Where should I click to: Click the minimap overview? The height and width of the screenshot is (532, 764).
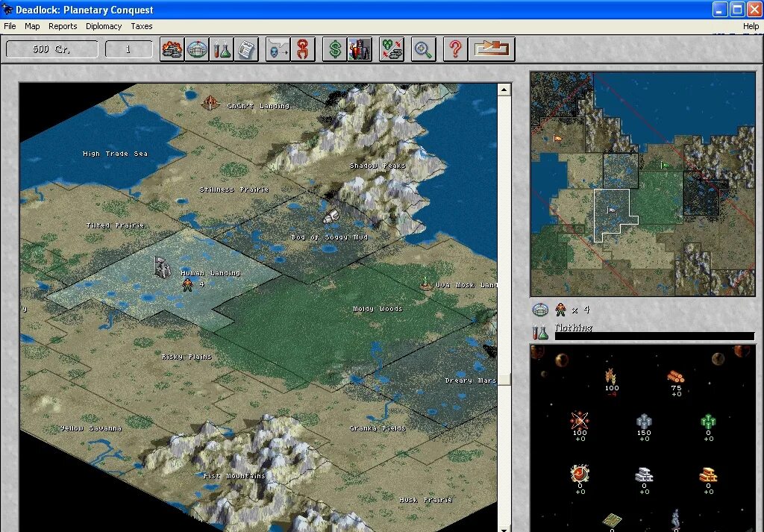[x=642, y=184]
